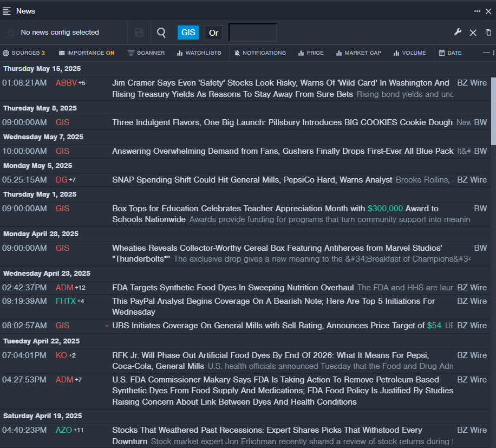
Task: Toggle the Importance ON filter
Action: [x=87, y=53]
